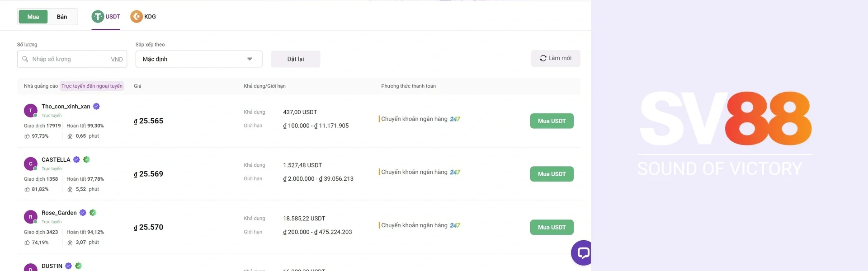Select the KDG tab
This screenshot has width=868, height=271.
[x=150, y=17]
